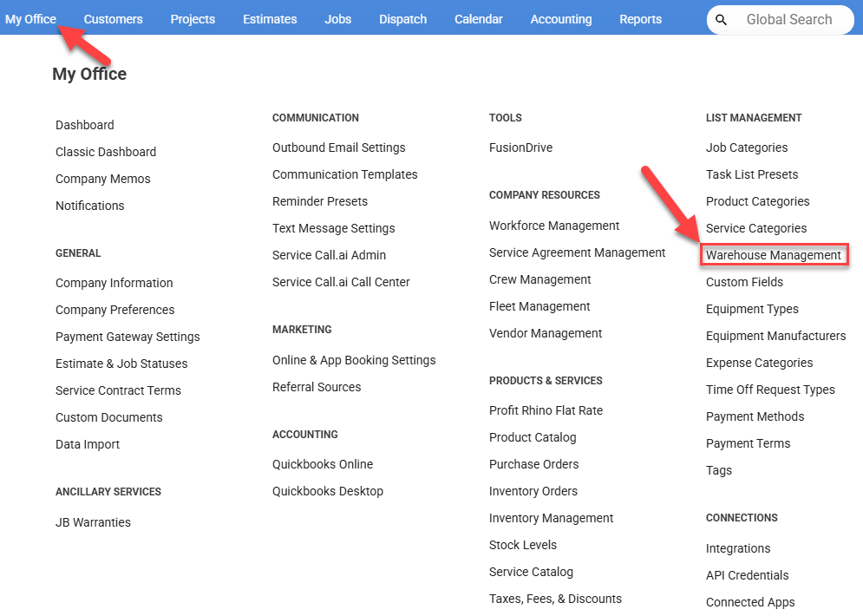Open Payment Terms
Image resolution: width=863 pixels, height=616 pixels.
tap(748, 444)
